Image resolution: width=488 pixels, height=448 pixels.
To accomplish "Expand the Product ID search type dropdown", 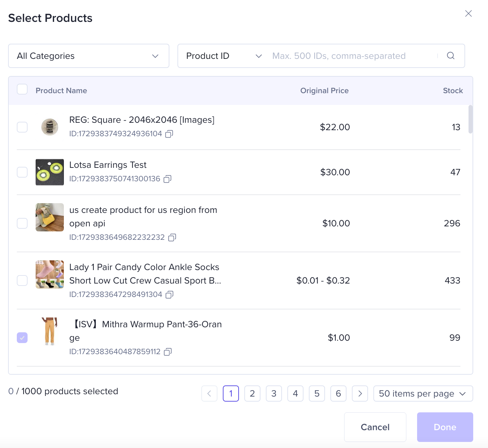I will coord(224,56).
